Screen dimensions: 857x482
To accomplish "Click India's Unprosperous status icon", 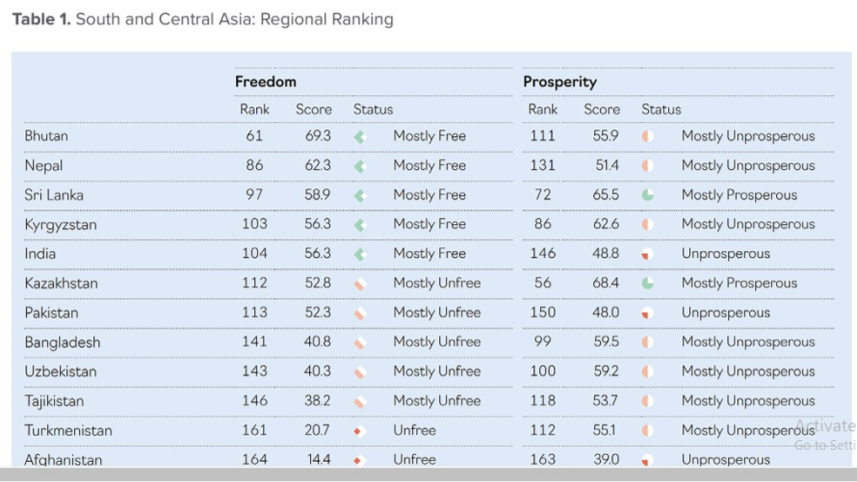I will tap(648, 254).
